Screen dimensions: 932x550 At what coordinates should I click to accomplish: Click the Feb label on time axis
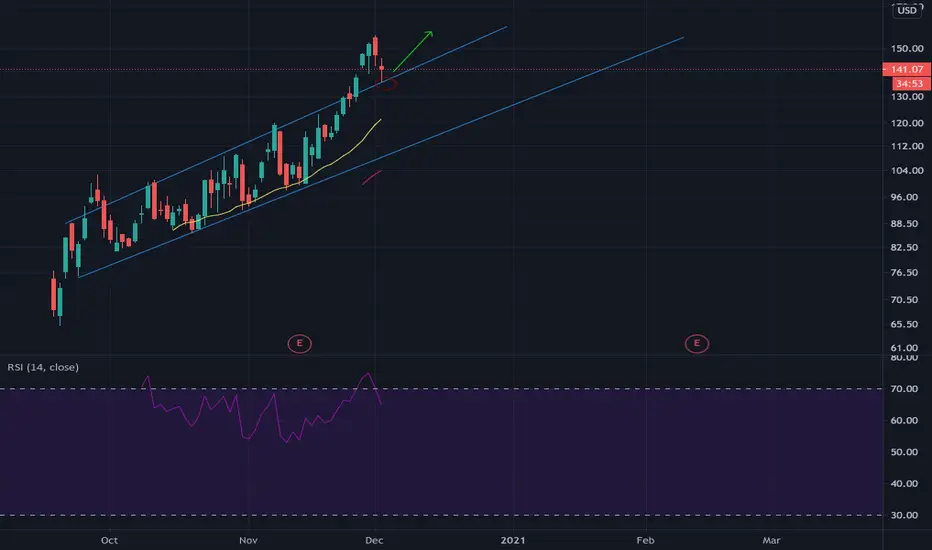coord(646,540)
